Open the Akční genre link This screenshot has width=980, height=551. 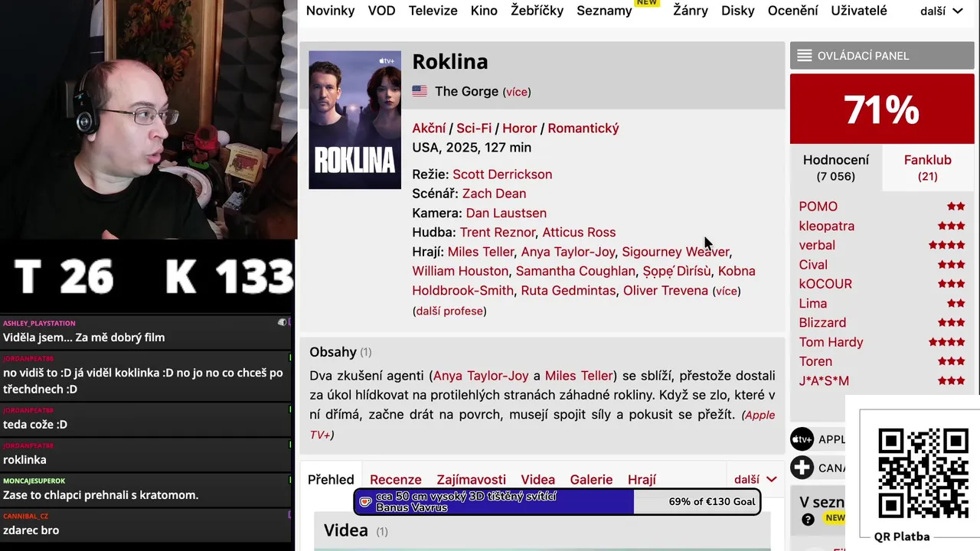[x=429, y=129]
